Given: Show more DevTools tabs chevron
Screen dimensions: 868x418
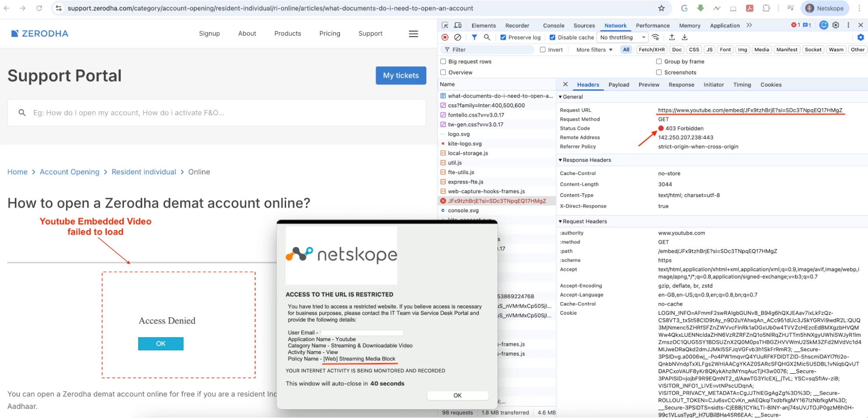Looking at the screenshot, I should tap(749, 25).
